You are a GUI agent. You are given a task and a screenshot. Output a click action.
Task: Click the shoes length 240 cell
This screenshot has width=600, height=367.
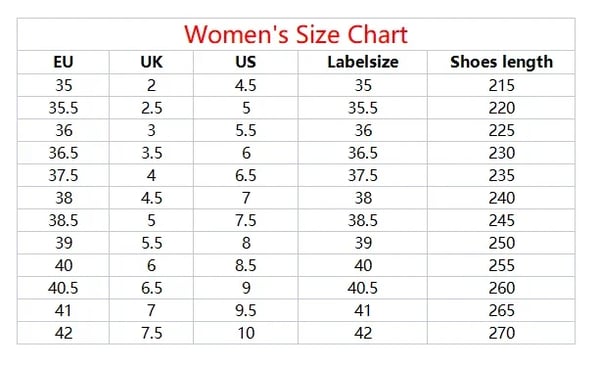coord(501,198)
